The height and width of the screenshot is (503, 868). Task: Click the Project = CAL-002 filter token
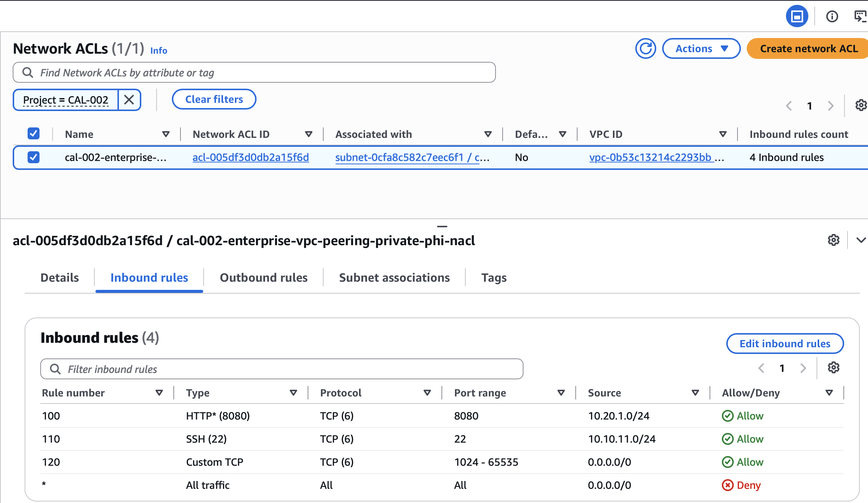pos(66,100)
